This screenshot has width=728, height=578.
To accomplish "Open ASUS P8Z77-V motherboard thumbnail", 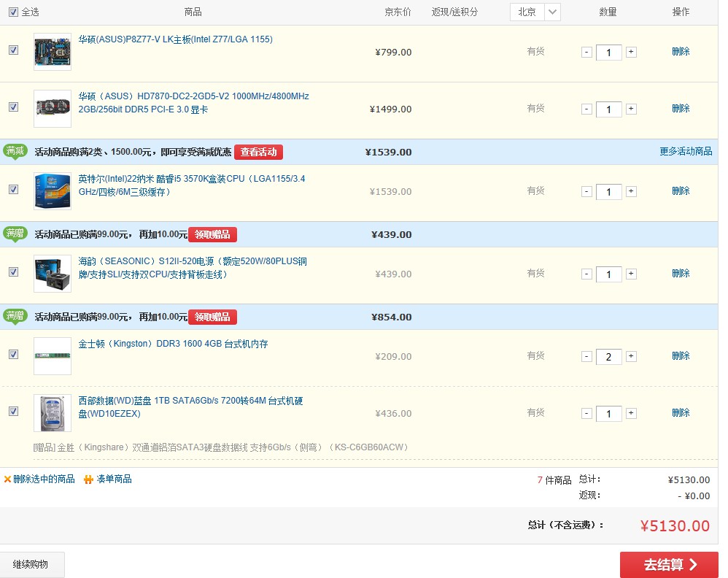I will click(53, 52).
